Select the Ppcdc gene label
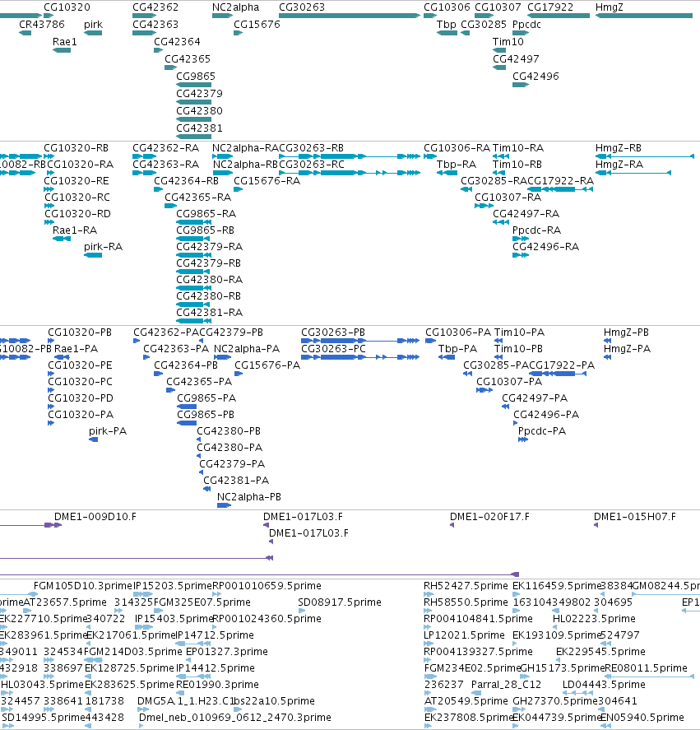 click(x=526, y=24)
